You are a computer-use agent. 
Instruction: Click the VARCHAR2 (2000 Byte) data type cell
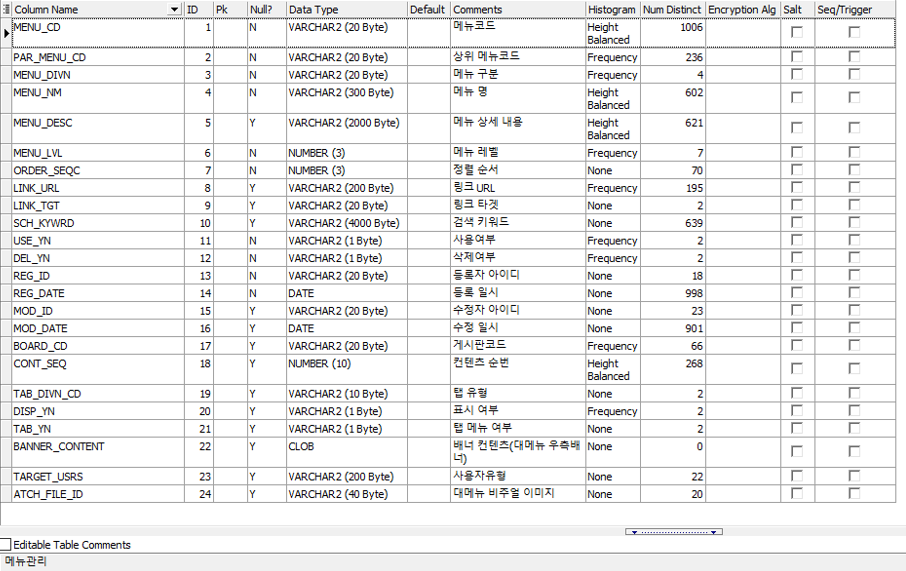pos(347,128)
